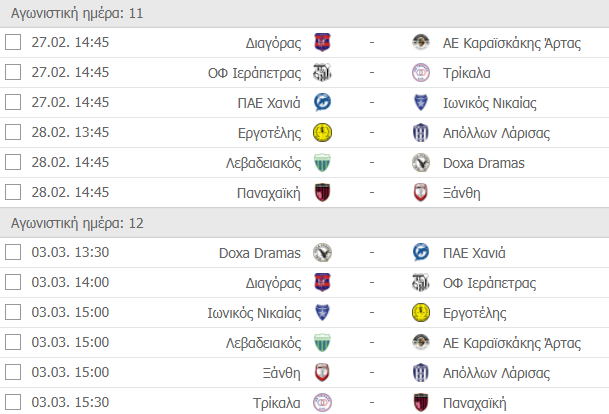Click Λεβαδειακός logo in 28.02 match
This screenshot has height=414, width=609.
[x=322, y=163]
